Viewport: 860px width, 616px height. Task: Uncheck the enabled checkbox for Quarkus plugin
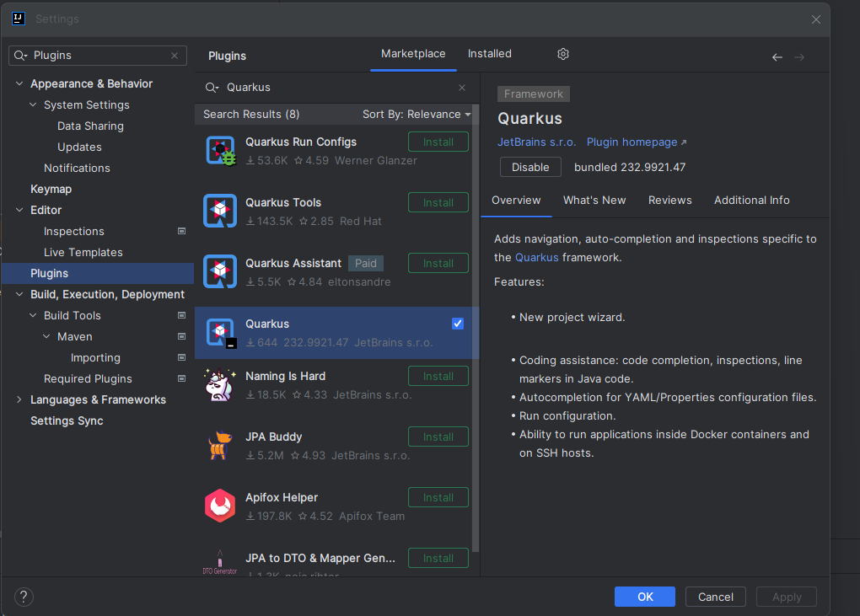(458, 324)
